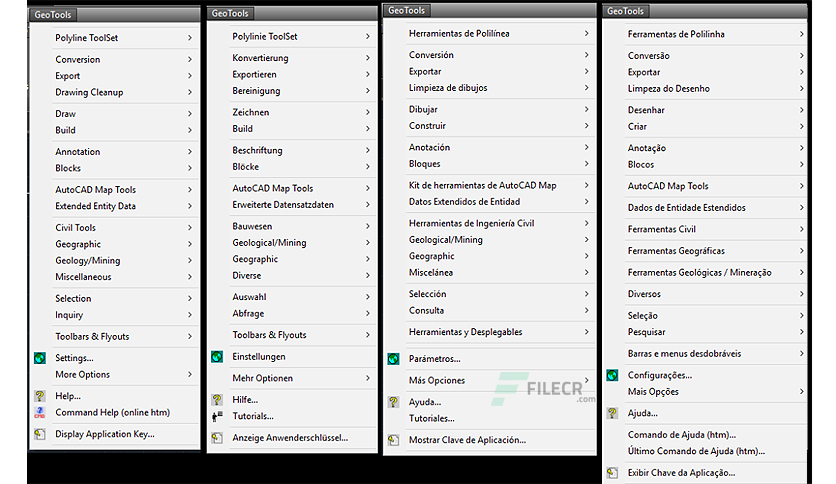Click the globe icon beside Einstellungen
The image size is (836, 484).
[x=217, y=357]
